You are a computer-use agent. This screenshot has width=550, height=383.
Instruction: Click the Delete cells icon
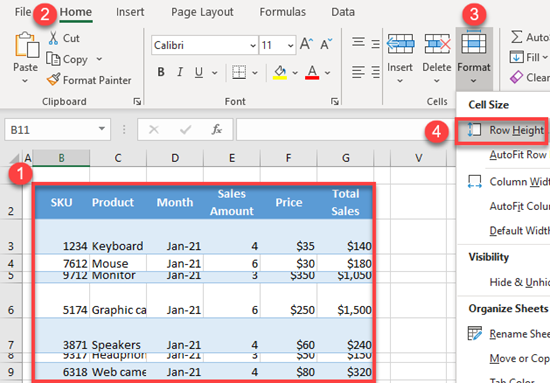(x=437, y=43)
